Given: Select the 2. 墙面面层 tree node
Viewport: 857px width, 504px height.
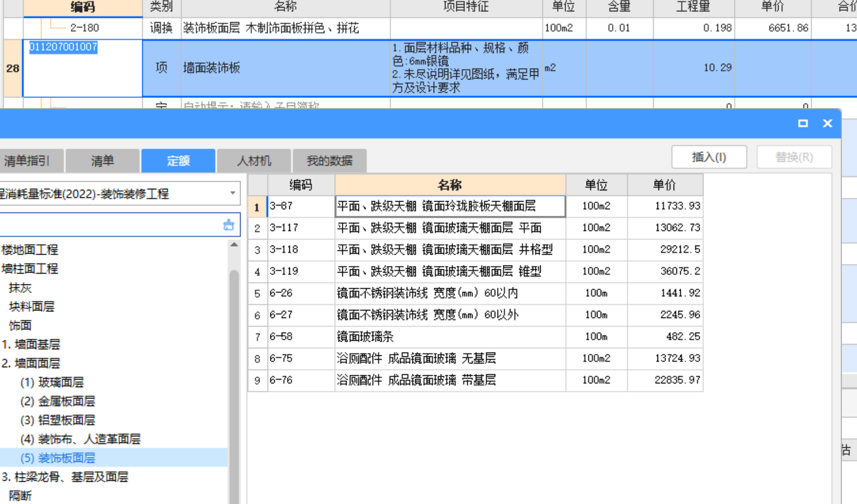Looking at the screenshot, I should tap(31, 363).
